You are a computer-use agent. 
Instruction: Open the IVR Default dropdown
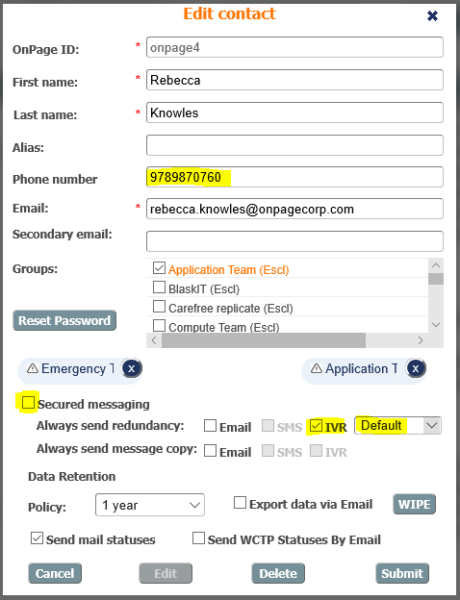coord(398,426)
